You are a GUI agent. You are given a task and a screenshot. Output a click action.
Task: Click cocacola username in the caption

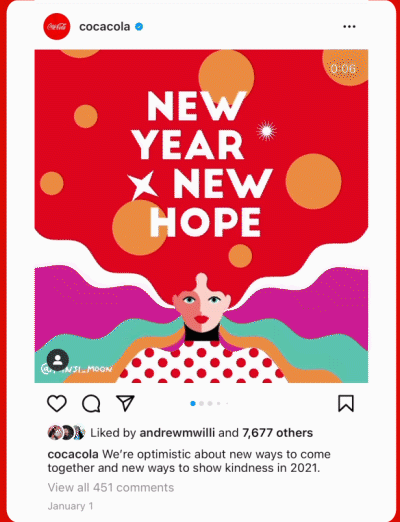[x=73, y=454]
